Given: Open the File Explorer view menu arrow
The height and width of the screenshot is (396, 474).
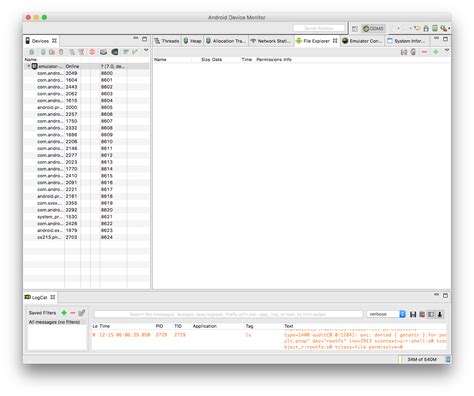Looking at the screenshot, I should point(447,50).
